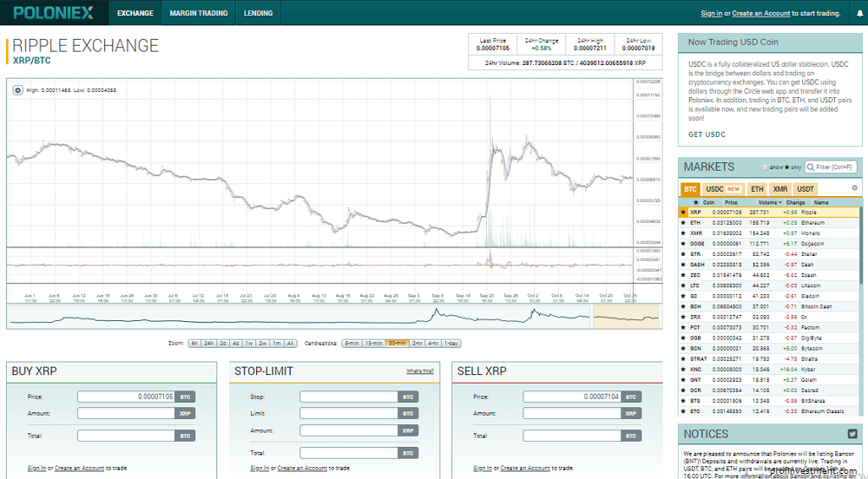Select the Ethereum Classic ETC market row
This screenshot has height=479, width=868.
pyautogui.click(x=768, y=411)
